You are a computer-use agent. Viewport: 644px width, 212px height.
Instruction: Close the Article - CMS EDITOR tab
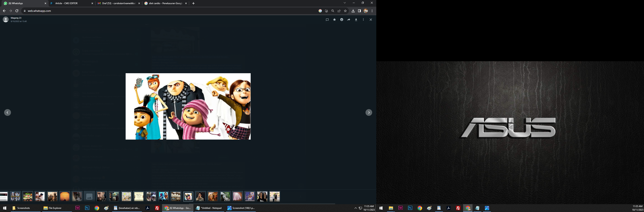tap(92, 3)
